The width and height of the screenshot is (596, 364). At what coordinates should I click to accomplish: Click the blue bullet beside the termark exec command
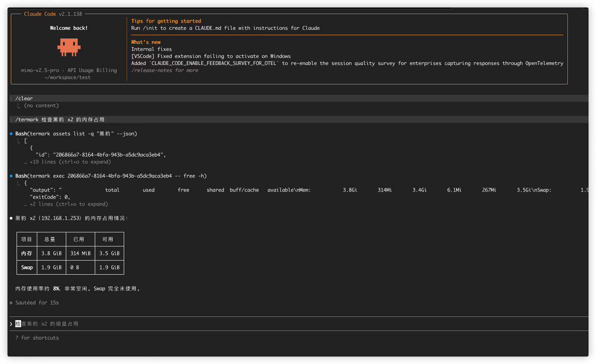coord(11,176)
